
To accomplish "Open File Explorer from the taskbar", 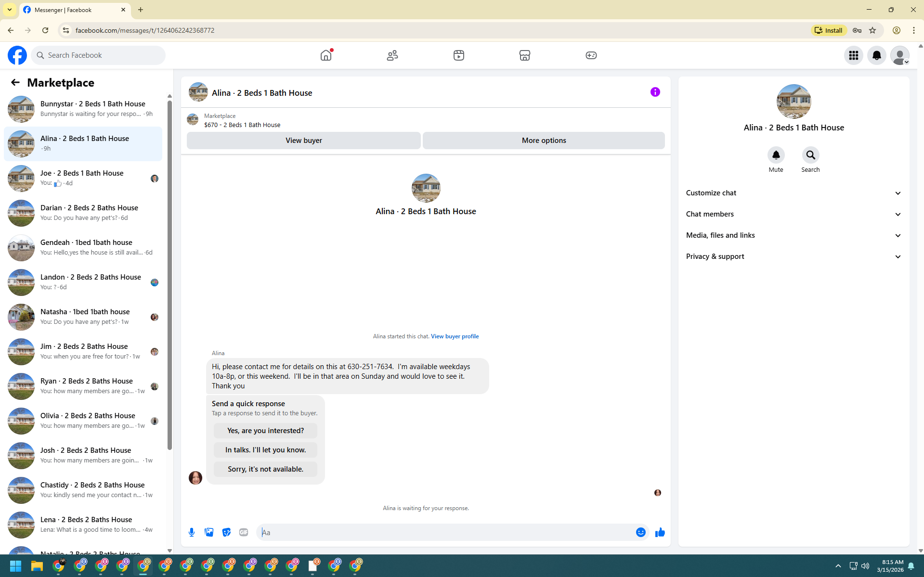I will [37, 566].
